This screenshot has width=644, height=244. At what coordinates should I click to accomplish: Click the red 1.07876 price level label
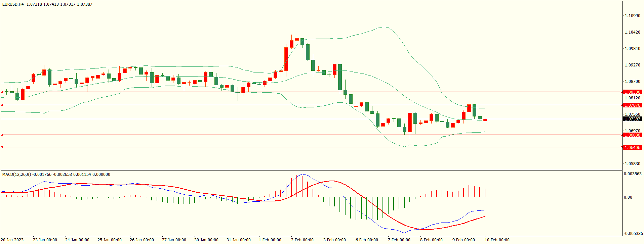(632, 105)
